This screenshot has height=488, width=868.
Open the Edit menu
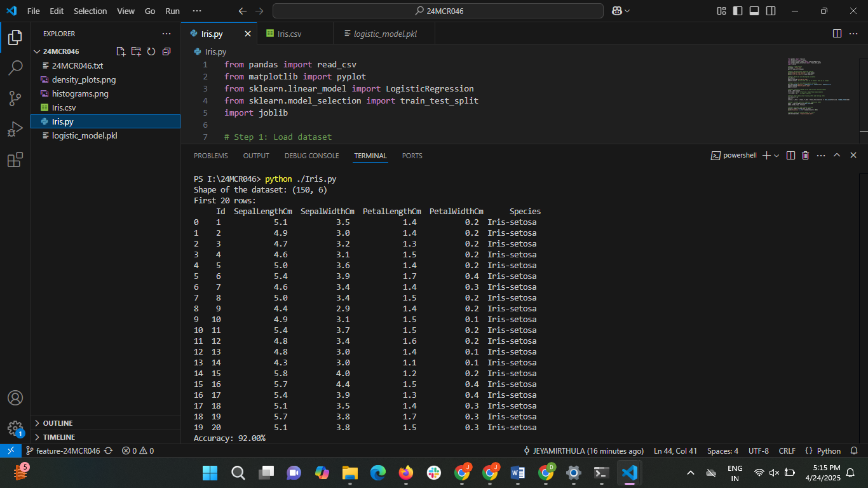click(57, 11)
